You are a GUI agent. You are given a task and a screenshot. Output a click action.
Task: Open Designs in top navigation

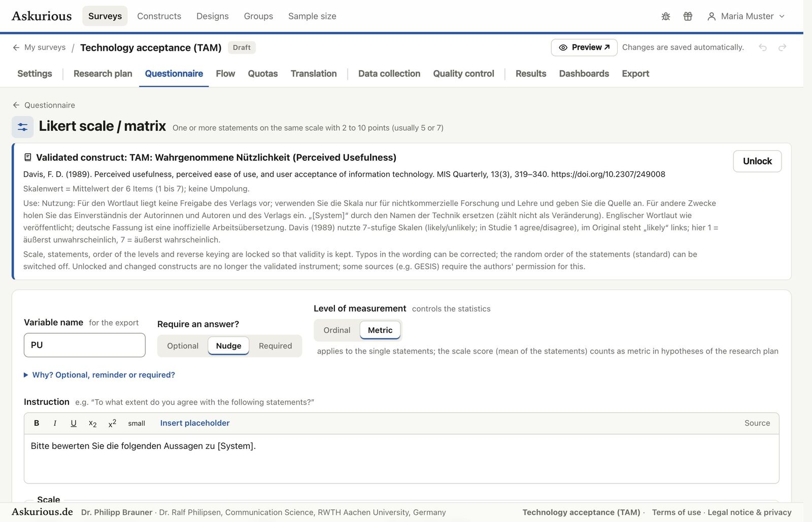213,16
